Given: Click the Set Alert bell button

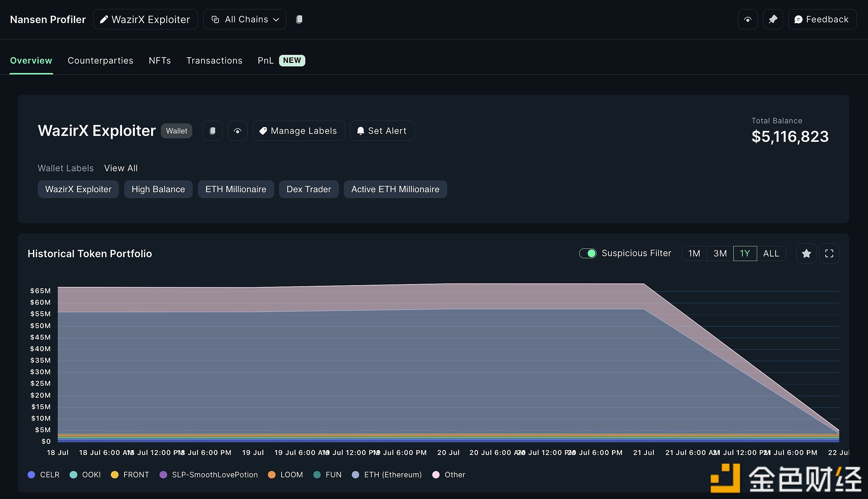Looking at the screenshot, I should tap(382, 131).
